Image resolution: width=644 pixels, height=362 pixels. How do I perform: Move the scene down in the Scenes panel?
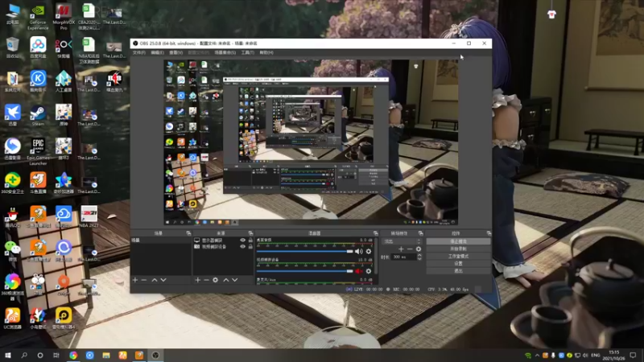click(163, 280)
